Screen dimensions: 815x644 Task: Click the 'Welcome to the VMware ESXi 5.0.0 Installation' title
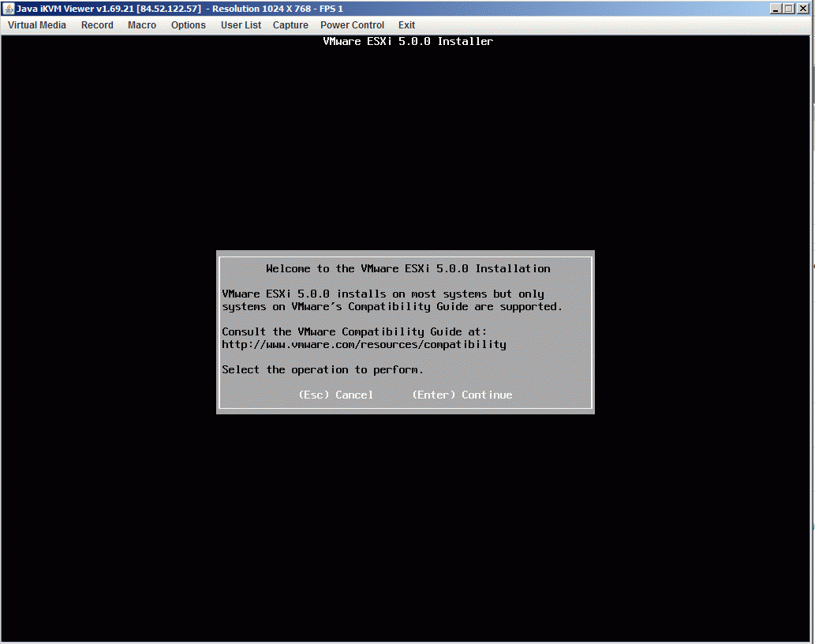[408, 268]
